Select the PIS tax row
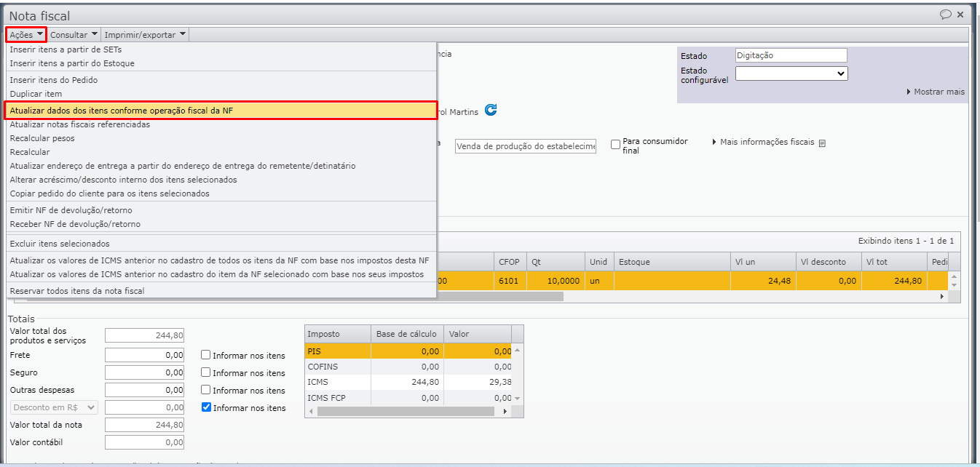The image size is (980, 467). 408,351
